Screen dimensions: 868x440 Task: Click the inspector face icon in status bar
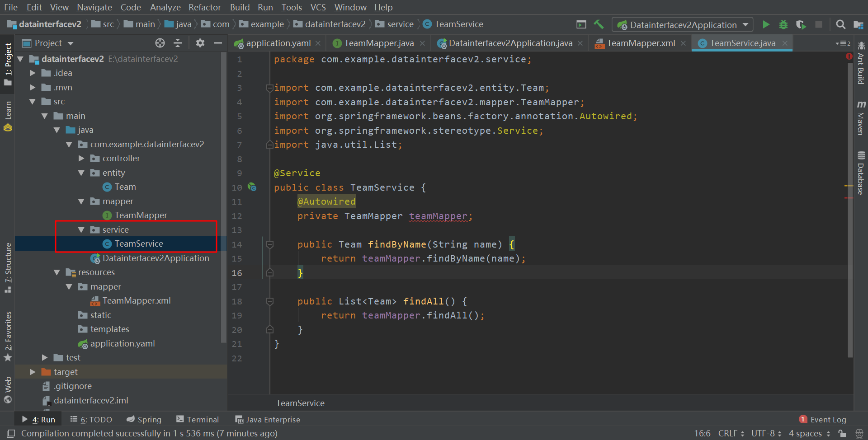859,434
